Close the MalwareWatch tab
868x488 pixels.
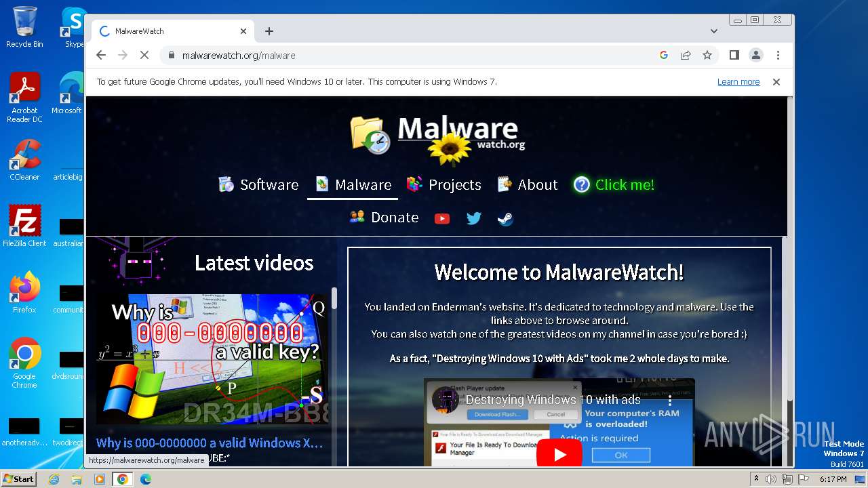(x=243, y=31)
